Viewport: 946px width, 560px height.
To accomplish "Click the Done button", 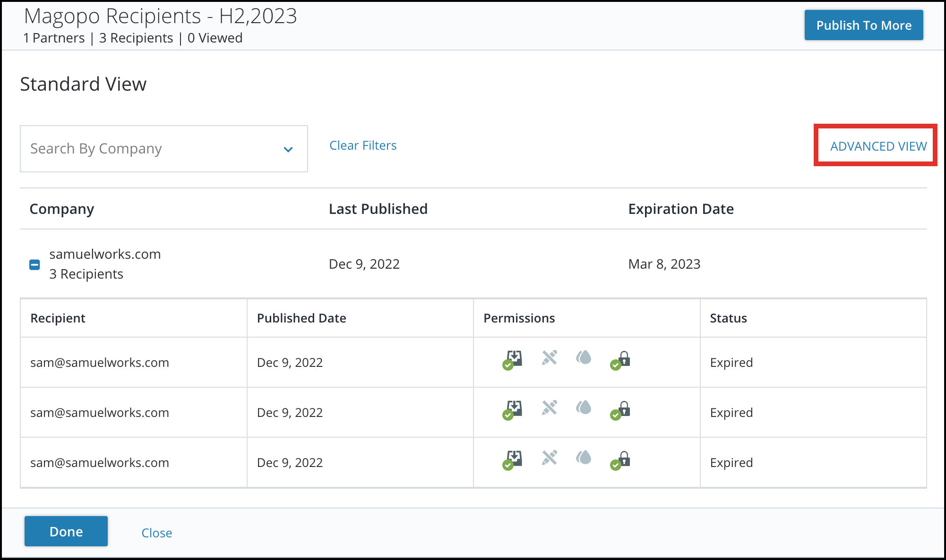I will 66,531.
